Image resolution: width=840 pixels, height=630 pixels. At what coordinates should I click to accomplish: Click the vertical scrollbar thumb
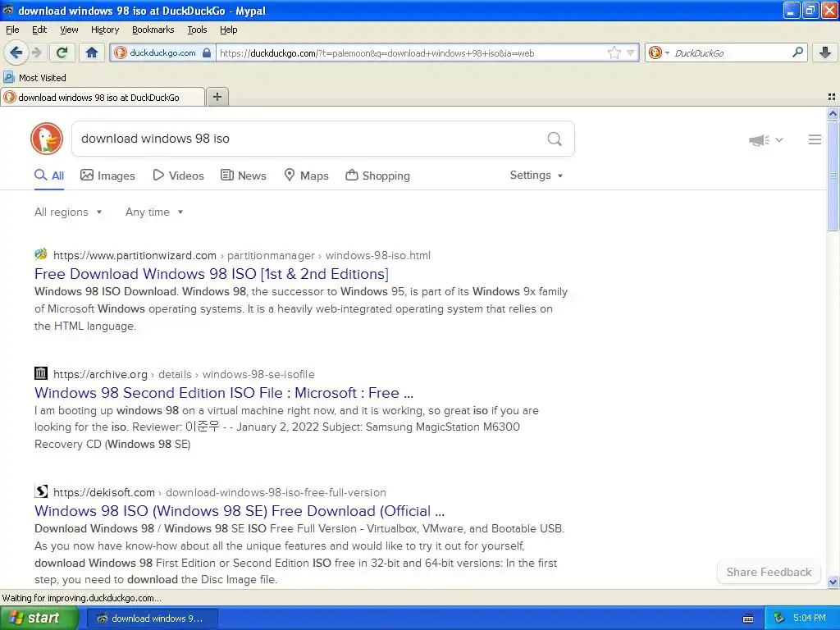click(833, 176)
